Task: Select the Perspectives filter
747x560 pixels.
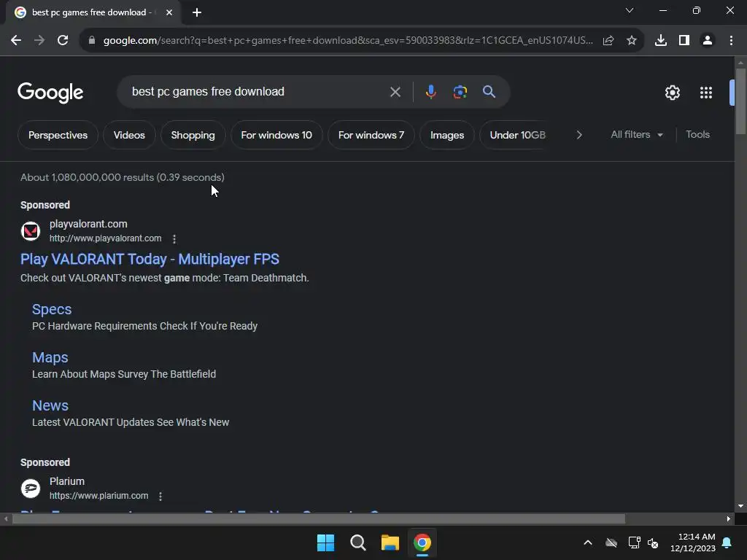Action: click(58, 135)
